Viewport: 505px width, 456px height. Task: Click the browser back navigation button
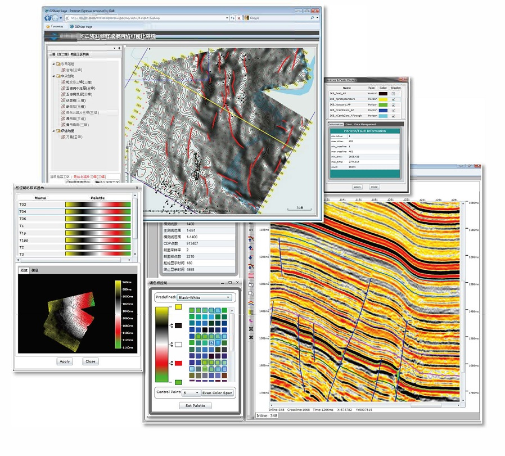48,18
